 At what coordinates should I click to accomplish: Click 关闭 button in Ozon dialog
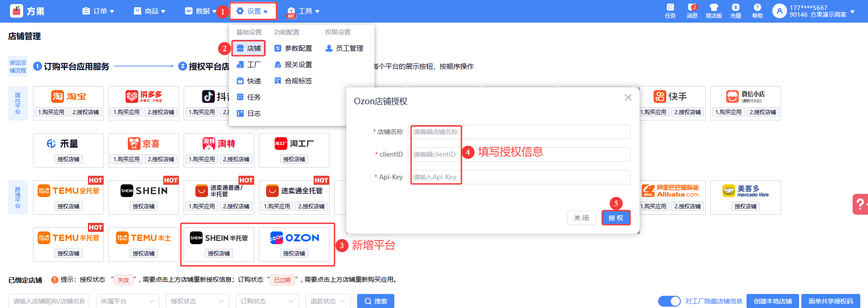[x=581, y=218]
